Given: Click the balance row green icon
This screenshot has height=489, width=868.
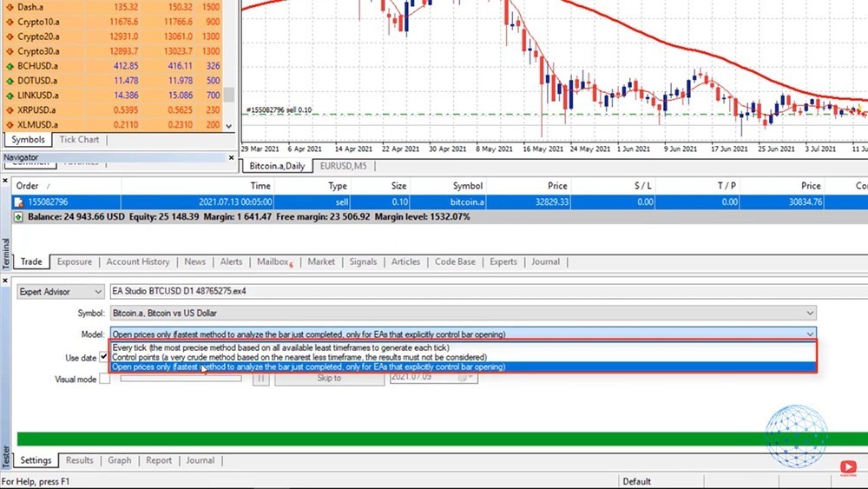Looking at the screenshot, I should click(x=19, y=216).
